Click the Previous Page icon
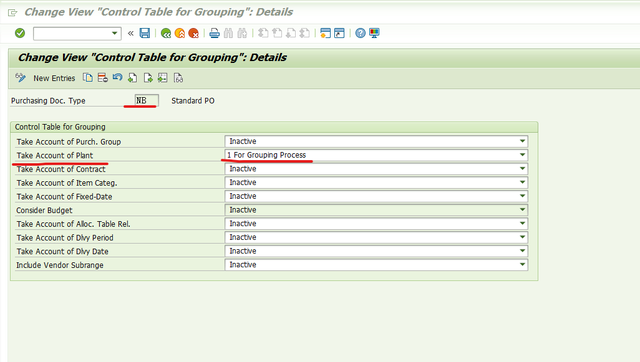Viewport: 640px width, 362px height. click(277, 33)
